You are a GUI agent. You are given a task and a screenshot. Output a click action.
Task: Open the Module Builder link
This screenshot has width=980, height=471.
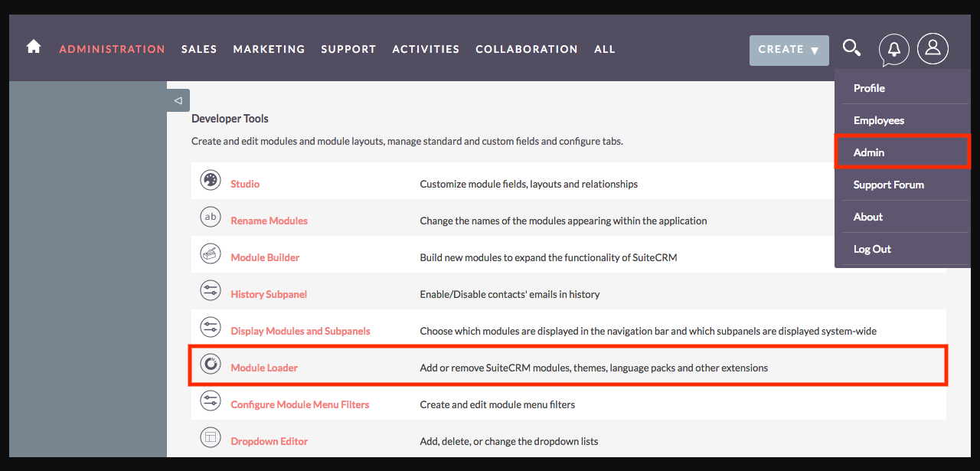[x=265, y=257]
